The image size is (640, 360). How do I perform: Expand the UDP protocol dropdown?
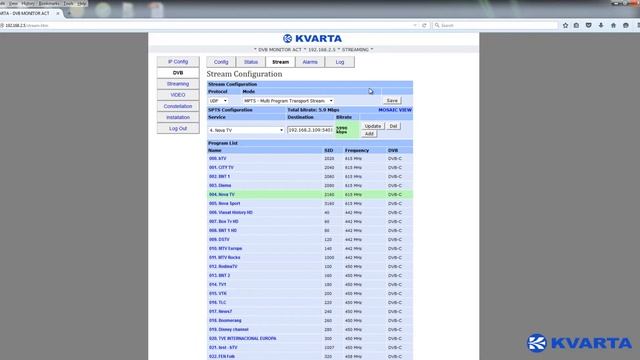(x=218, y=101)
